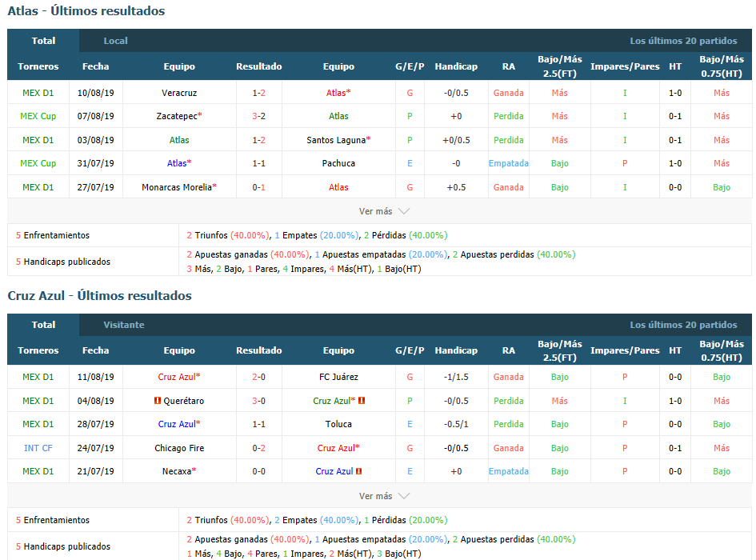Image resolution: width=756 pixels, height=560 pixels.
Task: Click handicap value +0.5 in Monarcas Morelia row
Action: click(x=456, y=187)
